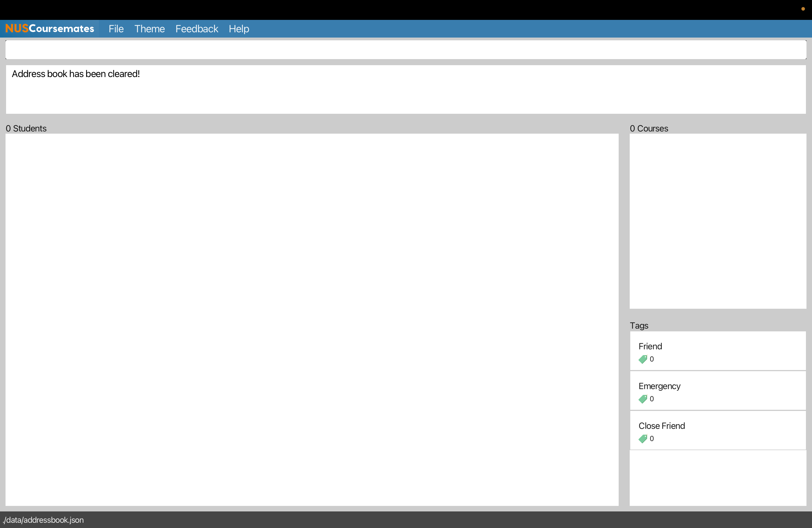Click the '0 Courses' label
The height and width of the screenshot is (528, 812).
point(649,129)
